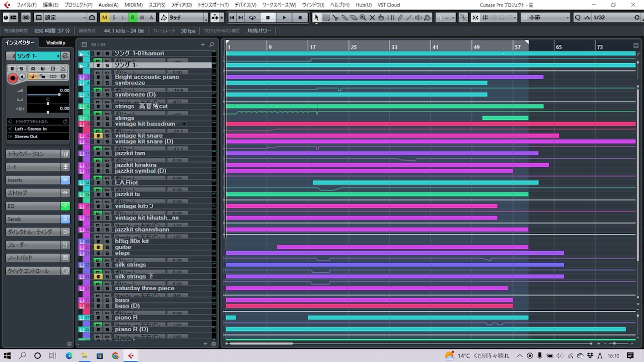Switch to the Visibility tab
This screenshot has width=644, height=362.
tap(55, 43)
